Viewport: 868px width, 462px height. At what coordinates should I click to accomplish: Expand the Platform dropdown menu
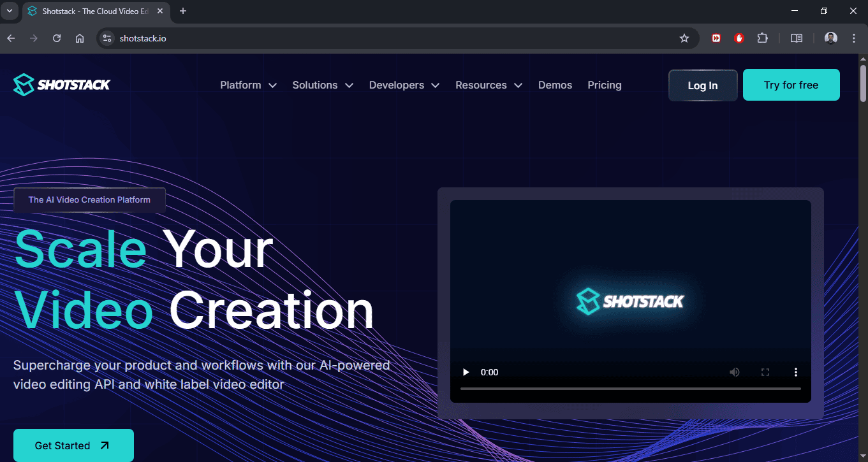tap(248, 85)
